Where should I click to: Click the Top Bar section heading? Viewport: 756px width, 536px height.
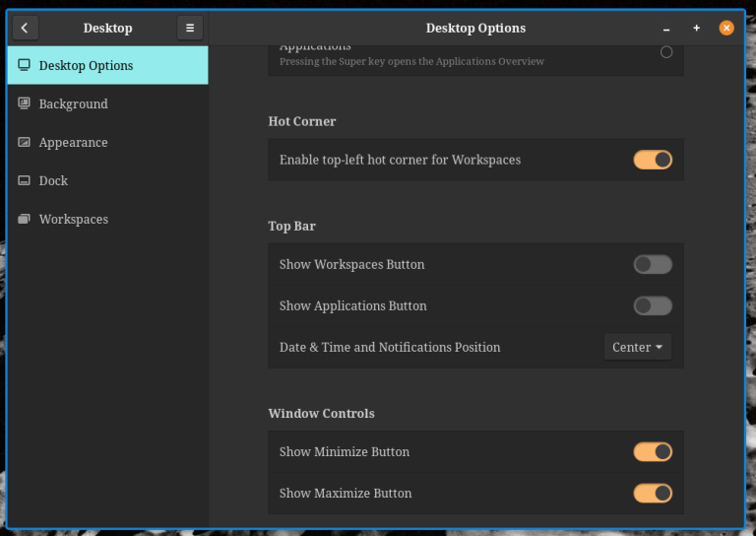291,226
